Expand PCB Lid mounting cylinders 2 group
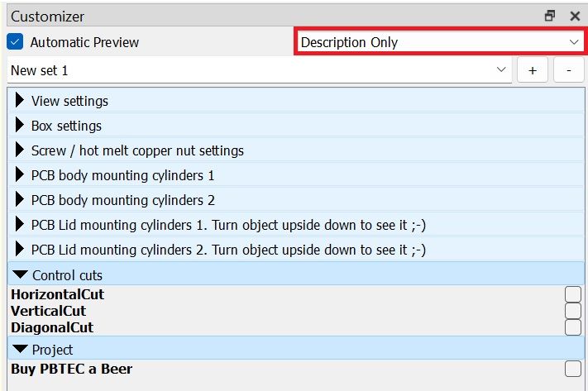This screenshot has height=391, width=588. (x=296, y=249)
